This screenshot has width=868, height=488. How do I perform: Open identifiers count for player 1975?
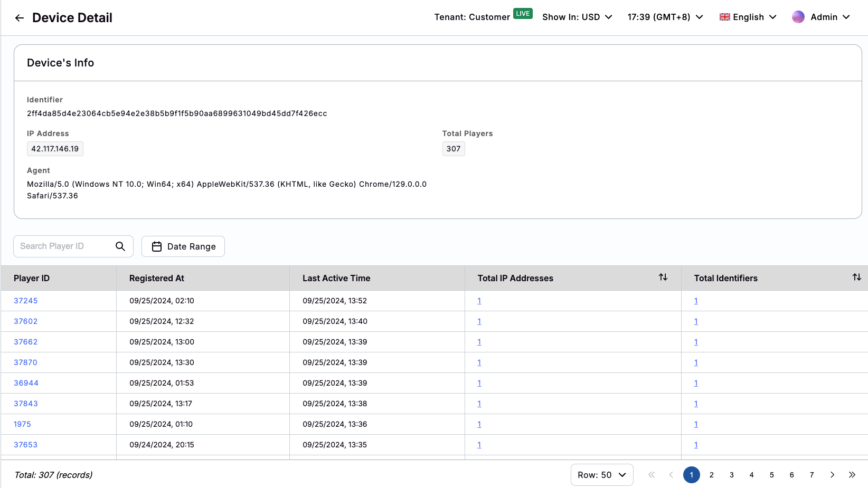(x=696, y=424)
